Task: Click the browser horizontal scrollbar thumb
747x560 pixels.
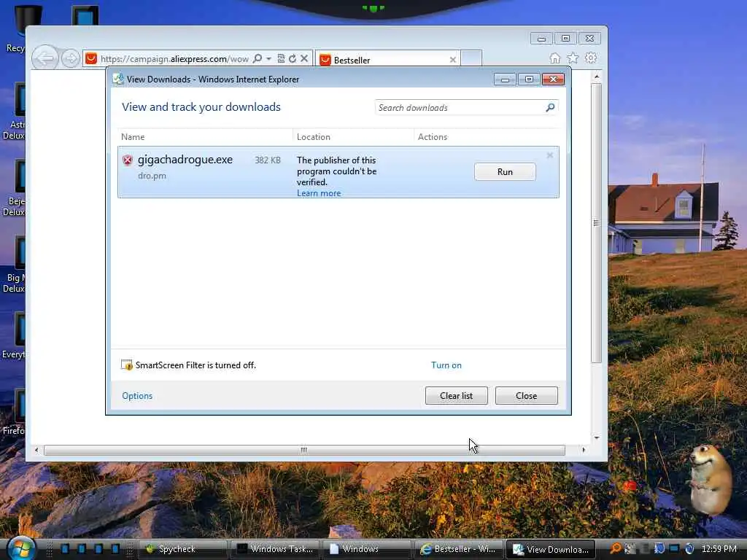Action: 304,450
